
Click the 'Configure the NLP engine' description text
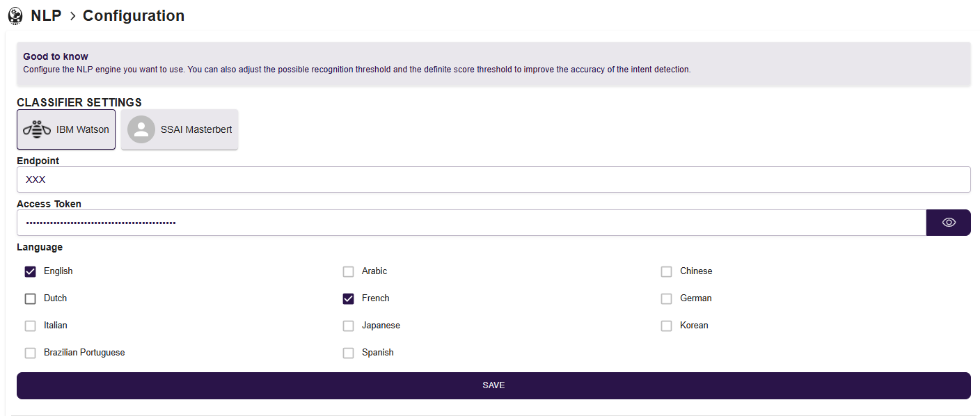357,70
